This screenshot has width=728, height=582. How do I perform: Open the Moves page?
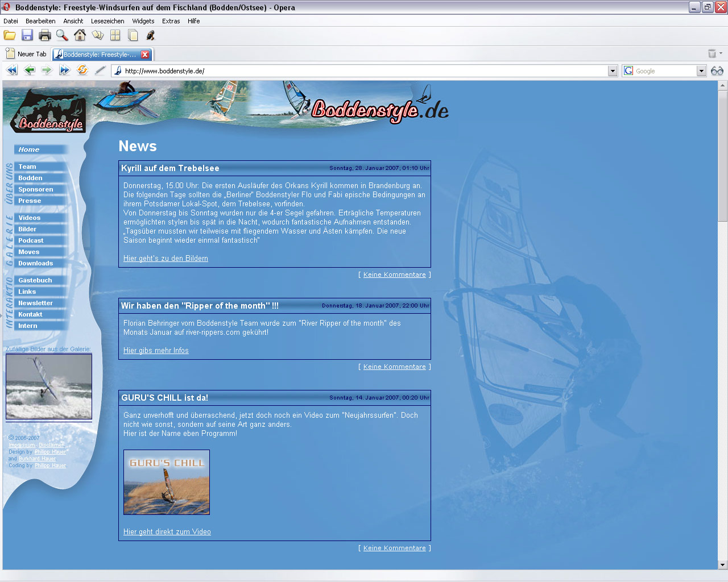tap(41, 252)
